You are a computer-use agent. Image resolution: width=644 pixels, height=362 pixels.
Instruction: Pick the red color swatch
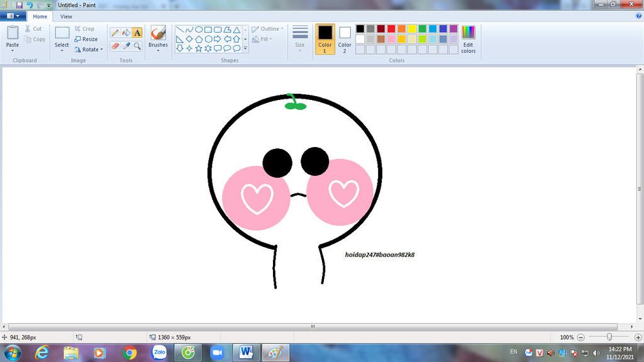coord(391,28)
